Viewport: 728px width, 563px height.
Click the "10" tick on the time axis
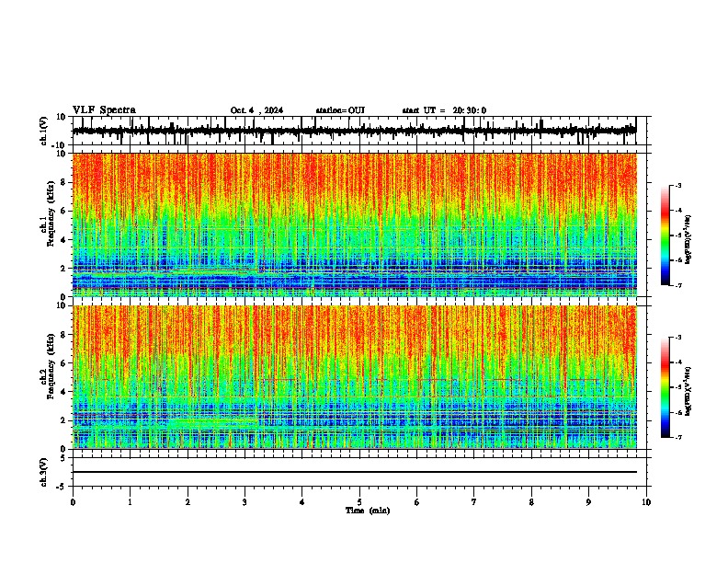point(646,502)
